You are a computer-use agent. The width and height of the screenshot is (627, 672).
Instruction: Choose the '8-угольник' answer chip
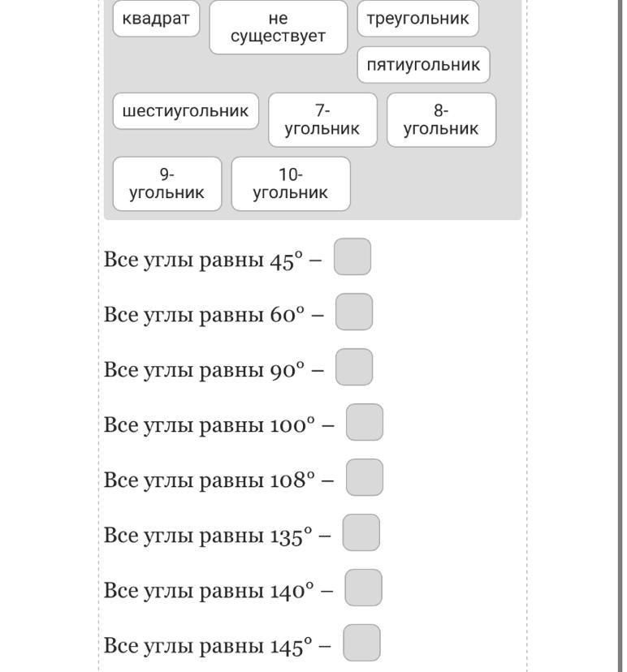[x=441, y=120]
